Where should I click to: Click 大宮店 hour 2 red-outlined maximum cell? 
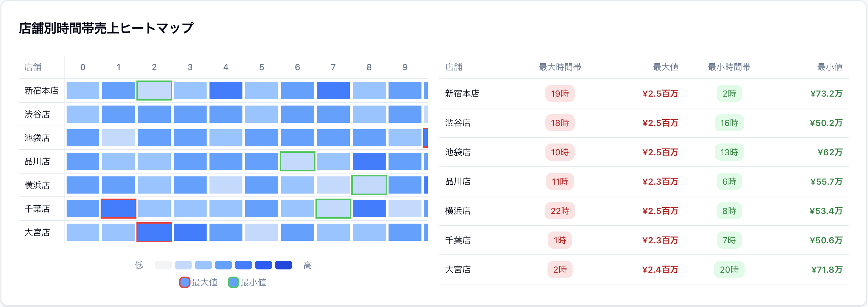154,232
